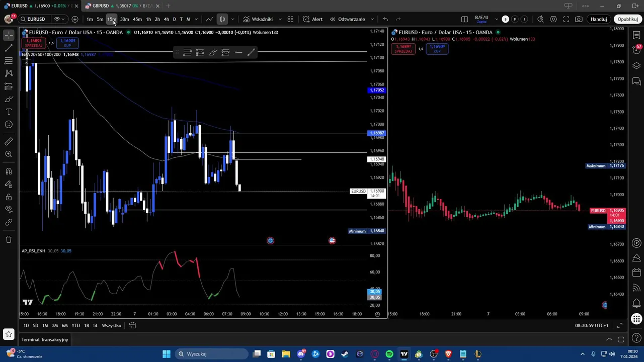The image size is (644, 362).
Task: Toggle the magnet snap mode
Action: [x=9, y=171]
